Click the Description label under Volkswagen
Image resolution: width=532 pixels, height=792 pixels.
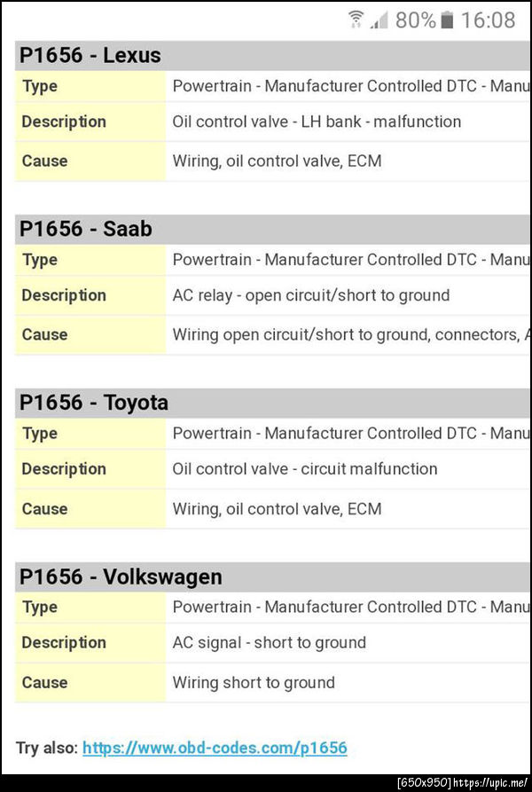64,642
